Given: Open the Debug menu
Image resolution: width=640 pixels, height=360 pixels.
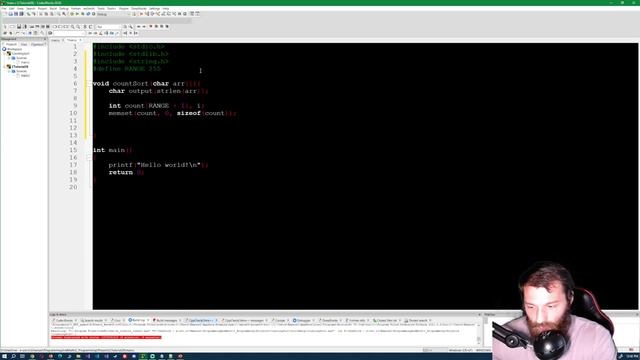Looking at the screenshot, I should (x=64, y=9).
